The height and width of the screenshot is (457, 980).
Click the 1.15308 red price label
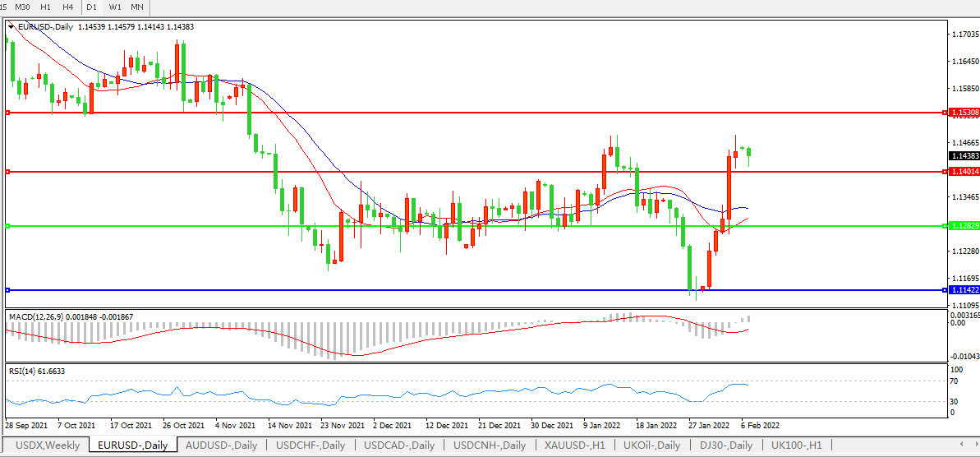[963, 112]
